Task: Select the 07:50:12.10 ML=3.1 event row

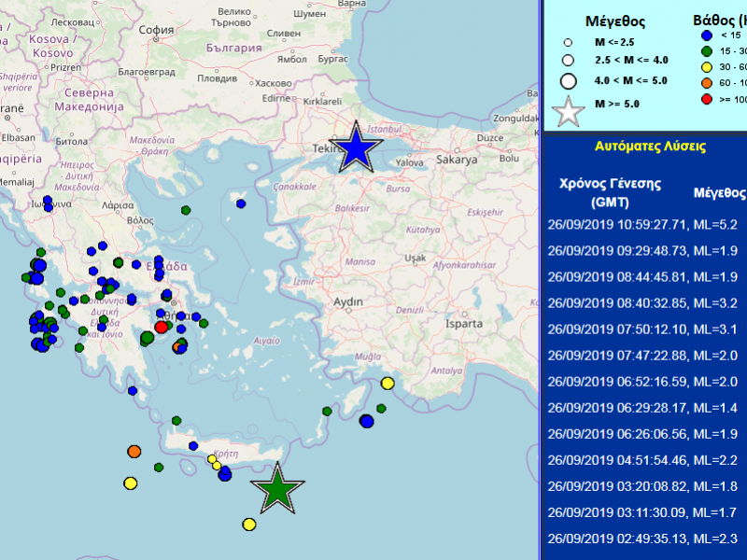Action: [642, 329]
